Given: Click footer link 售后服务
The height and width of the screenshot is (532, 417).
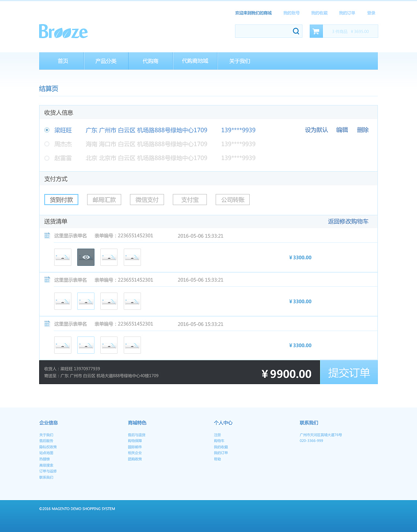Looking at the screenshot, I should point(46,441).
